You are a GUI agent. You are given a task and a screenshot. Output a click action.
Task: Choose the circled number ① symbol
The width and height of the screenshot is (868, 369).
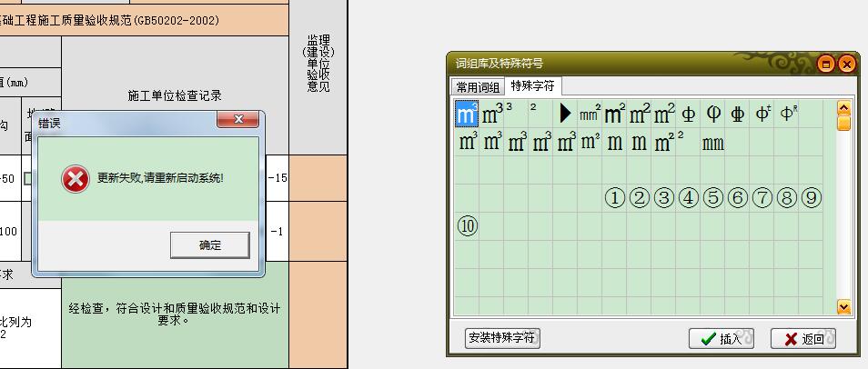coord(615,197)
